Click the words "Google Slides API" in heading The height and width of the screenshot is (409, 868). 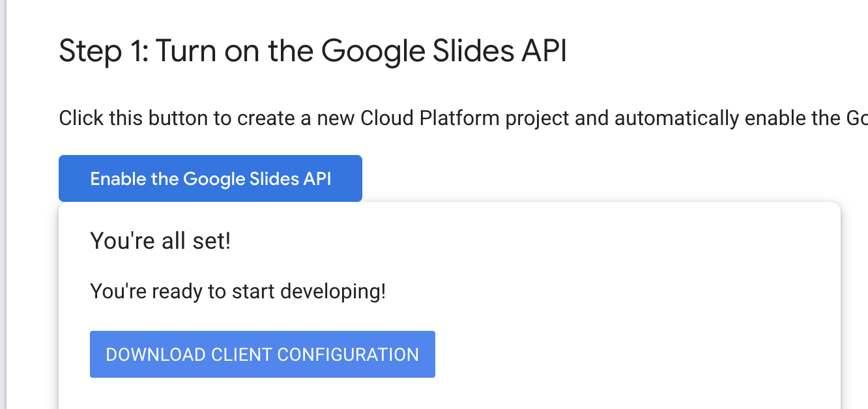click(x=444, y=51)
